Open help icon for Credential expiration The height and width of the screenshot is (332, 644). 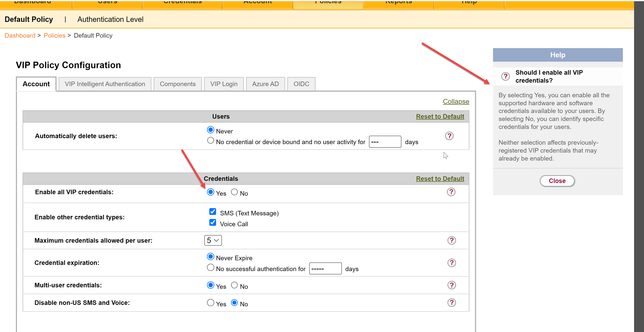point(451,263)
